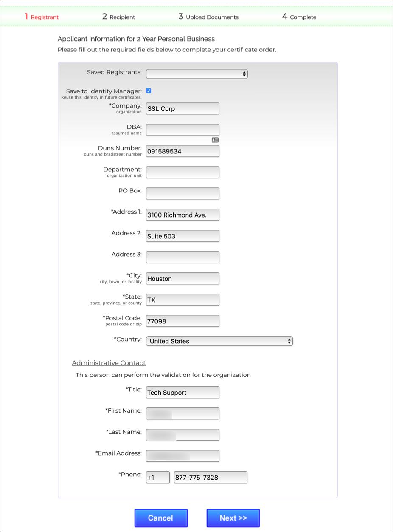The height and width of the screenshot is (532, 393).
Task: Select the Title field with Tech Support
Action: click(x=182, y=393)
